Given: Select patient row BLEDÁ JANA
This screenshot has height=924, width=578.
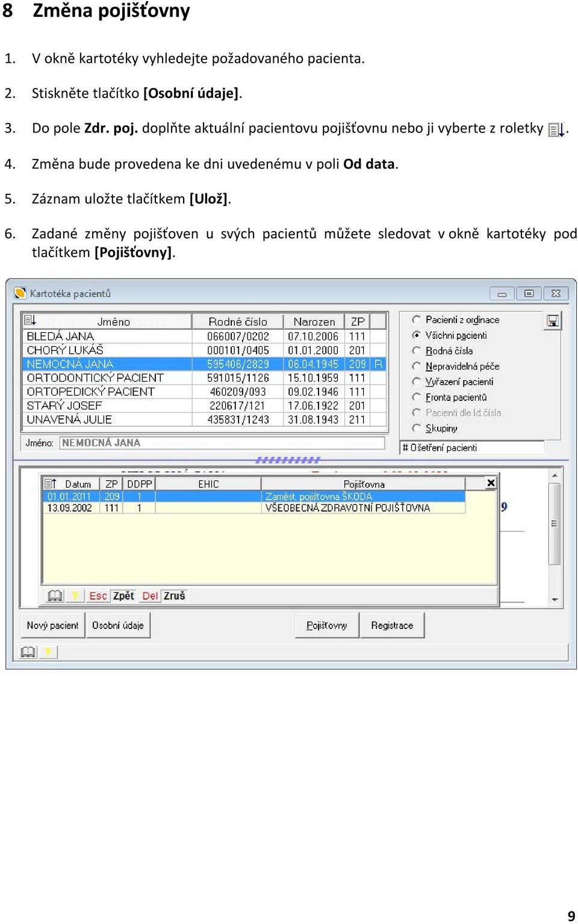Looking at the screenshot, I should tap(205, 336).
